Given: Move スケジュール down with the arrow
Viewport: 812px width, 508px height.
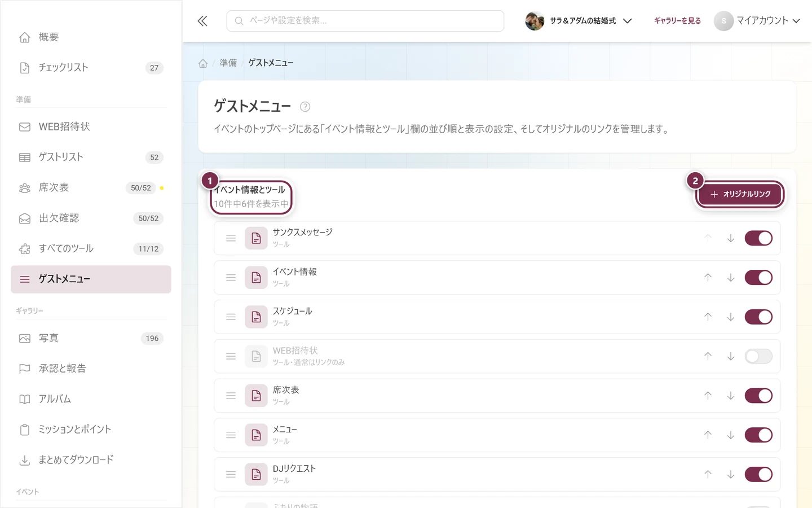Looking at the screenshot, I should tap(730, 317).
